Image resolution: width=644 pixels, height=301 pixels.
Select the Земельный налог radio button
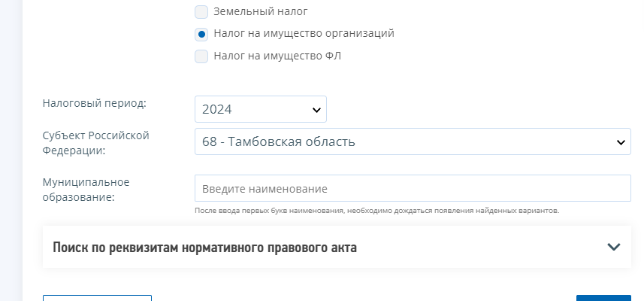[x=201, y=12]
